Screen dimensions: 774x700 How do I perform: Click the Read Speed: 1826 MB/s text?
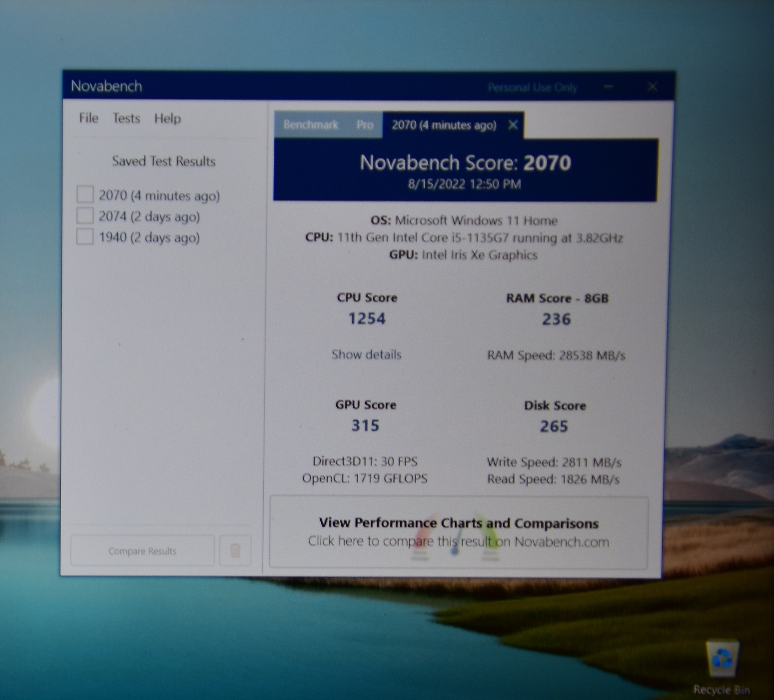[553, 480]
